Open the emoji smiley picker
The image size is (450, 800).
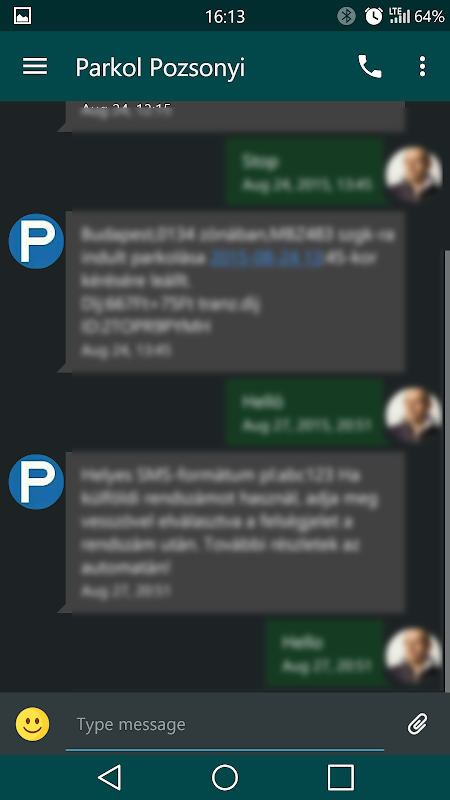(33, 723)
